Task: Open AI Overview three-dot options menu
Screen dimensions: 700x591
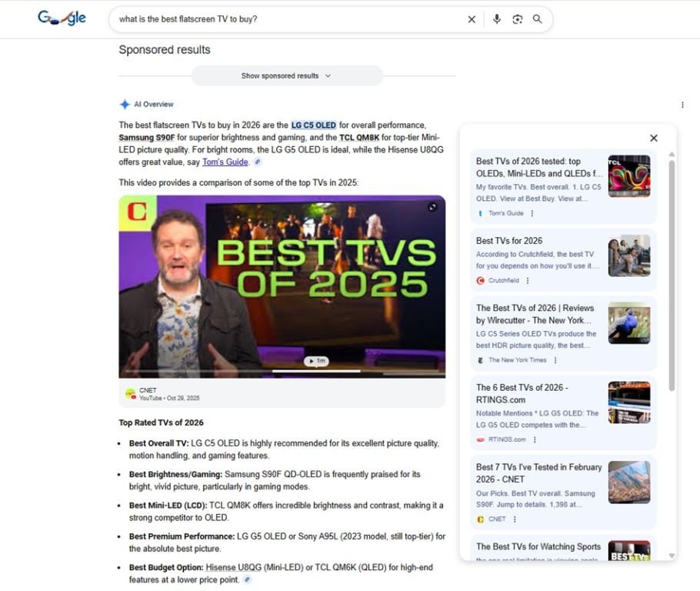Action: coord(682,105)
